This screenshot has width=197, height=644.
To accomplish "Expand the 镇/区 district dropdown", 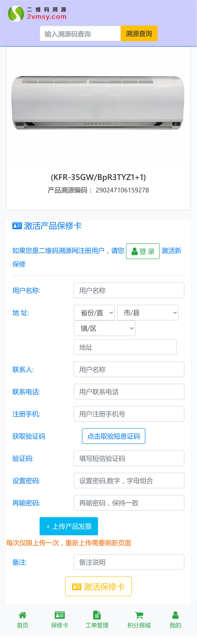I will (104, 328).
